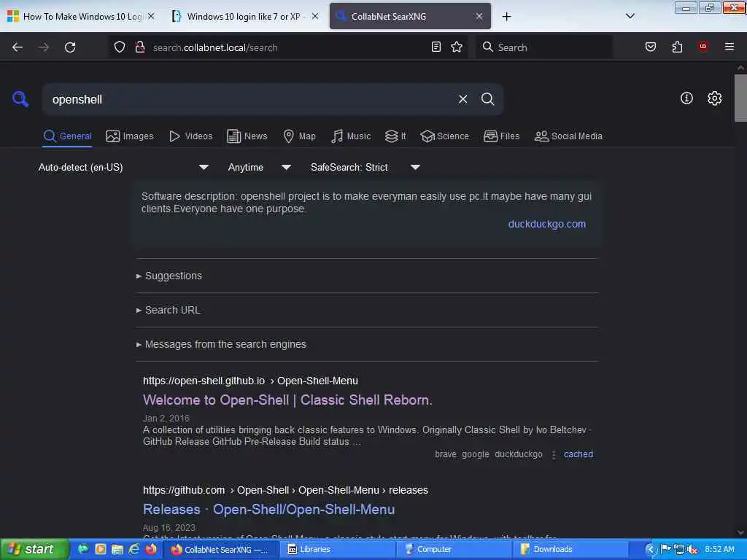Viewport: 747px width, 560px height.
Task: Open the SafeSearch: Strict dropdown
Action: point(365,167)
